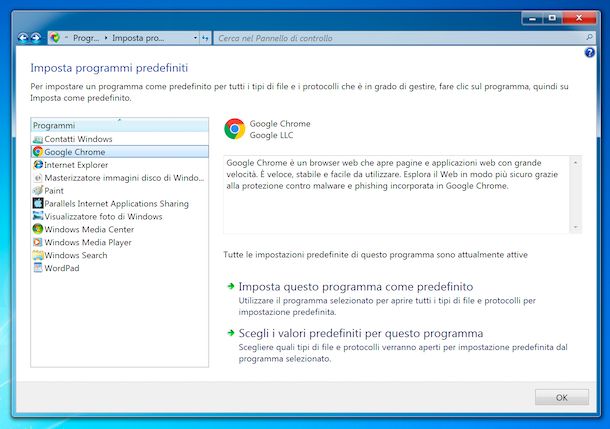Click the description box scroll-up arrow
The height and width of the screenshot is (429, 610).
pos(575,162)
